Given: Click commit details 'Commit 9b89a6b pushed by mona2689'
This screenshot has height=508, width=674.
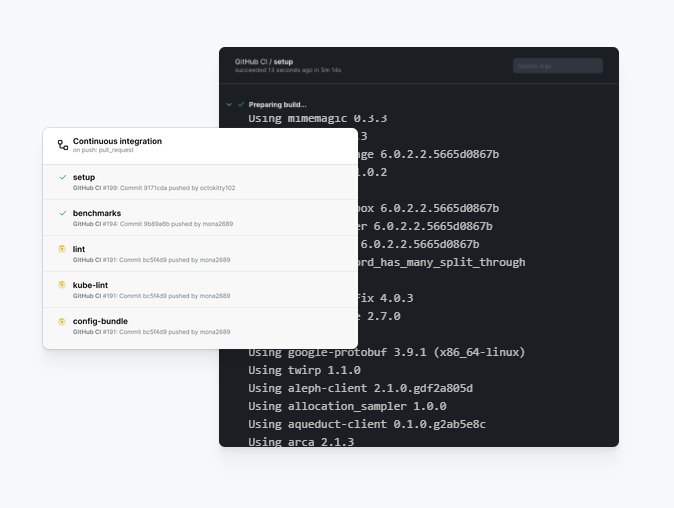Looking at the screenshot, I should [176, 224].
